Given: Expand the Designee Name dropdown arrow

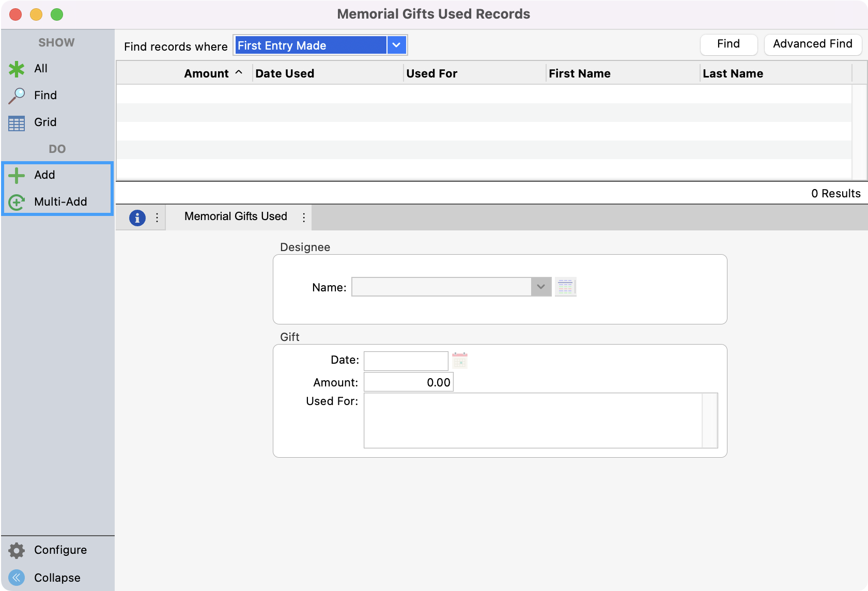Looking at the screenshot, I should [541, 287].
